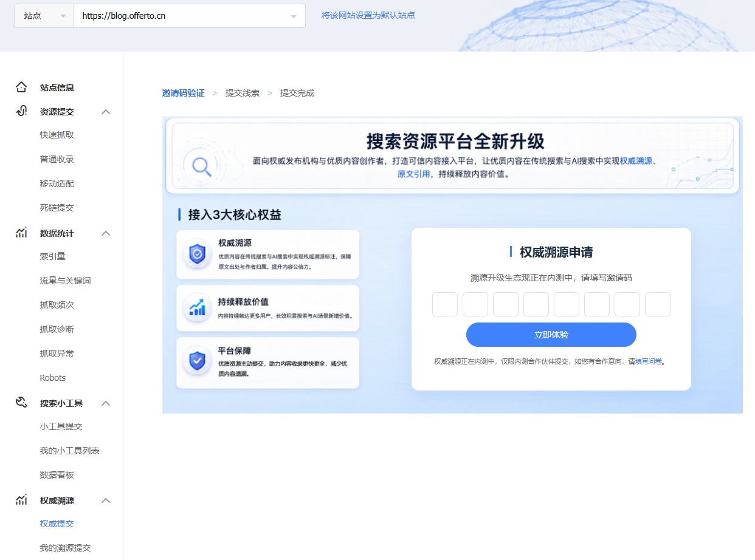755x560 pixels.
Task: Open 小工具提交 menu item
Action: [x=61, y=426]
